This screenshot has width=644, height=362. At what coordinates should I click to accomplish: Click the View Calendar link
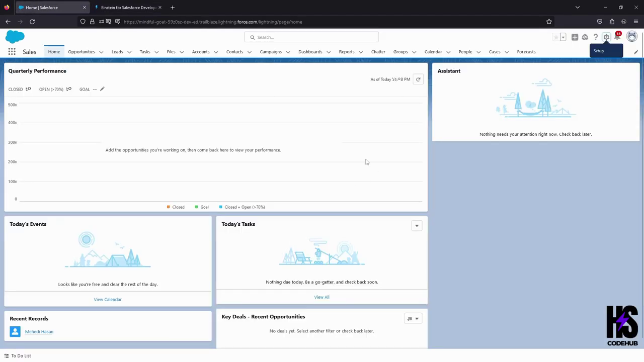(x=108, y=300)
